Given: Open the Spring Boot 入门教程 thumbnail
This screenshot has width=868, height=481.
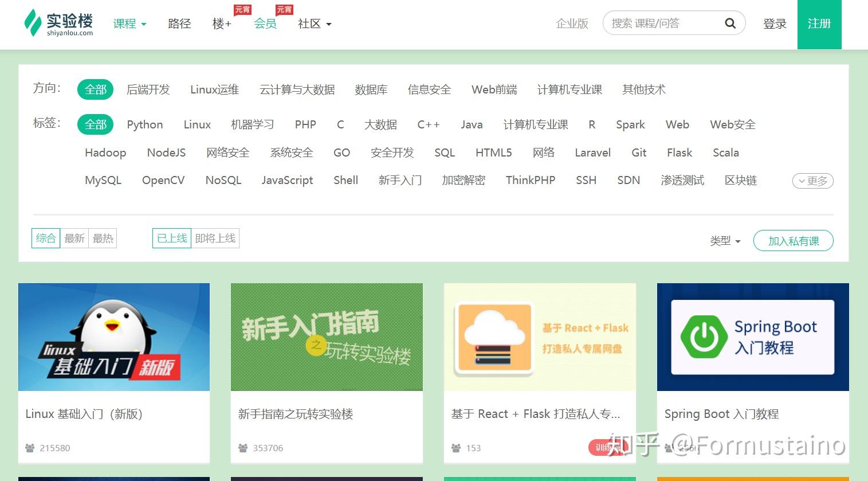Looking at the screenshot, I should click(x=753, y=337).
